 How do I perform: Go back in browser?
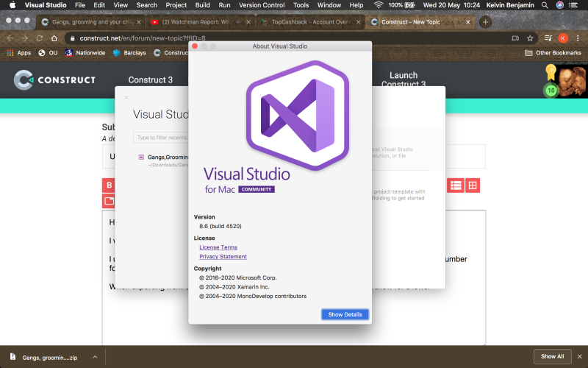(10, 38)
